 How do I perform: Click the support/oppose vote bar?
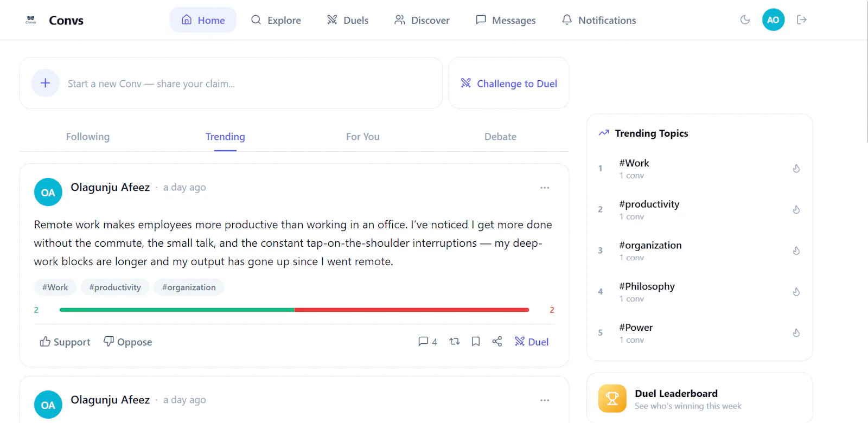tap(294, 310)
